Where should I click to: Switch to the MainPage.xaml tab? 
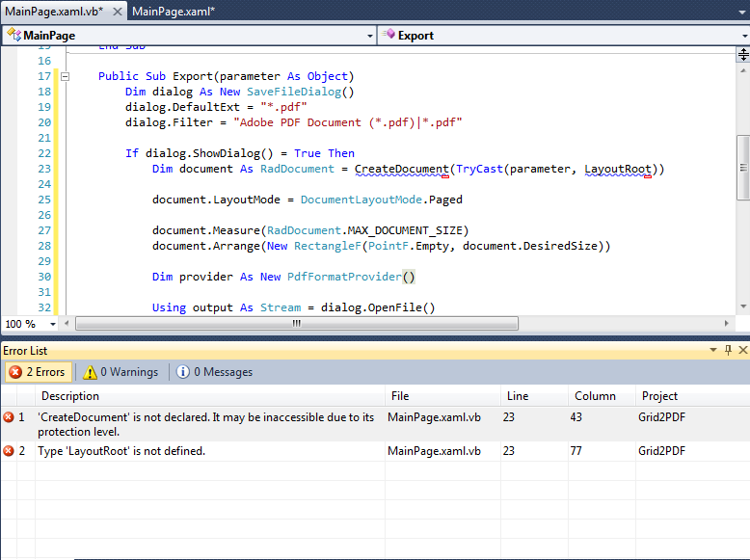[174, 12]
